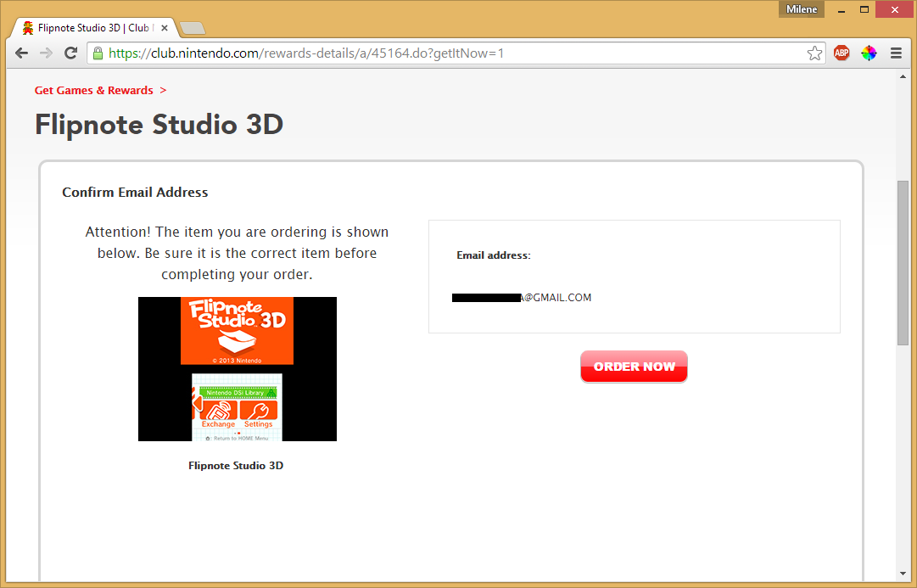Click the ORDER NOW button
917x588 pixels.
[634, 366]
